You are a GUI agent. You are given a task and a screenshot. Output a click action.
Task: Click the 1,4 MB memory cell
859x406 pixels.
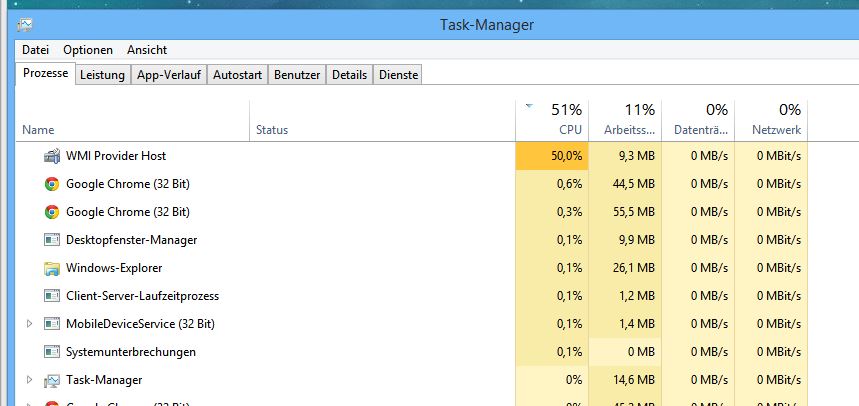pos(625,324)
